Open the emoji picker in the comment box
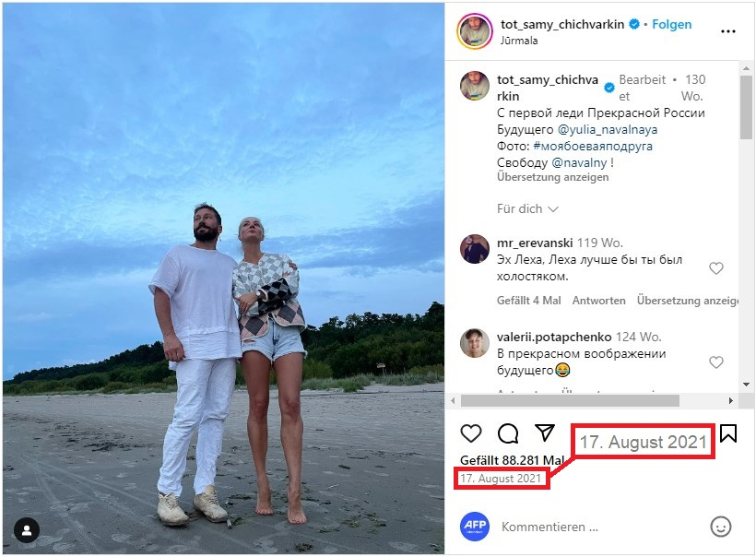The height and width of the screenshot is (557, 756). coord(721,527)
